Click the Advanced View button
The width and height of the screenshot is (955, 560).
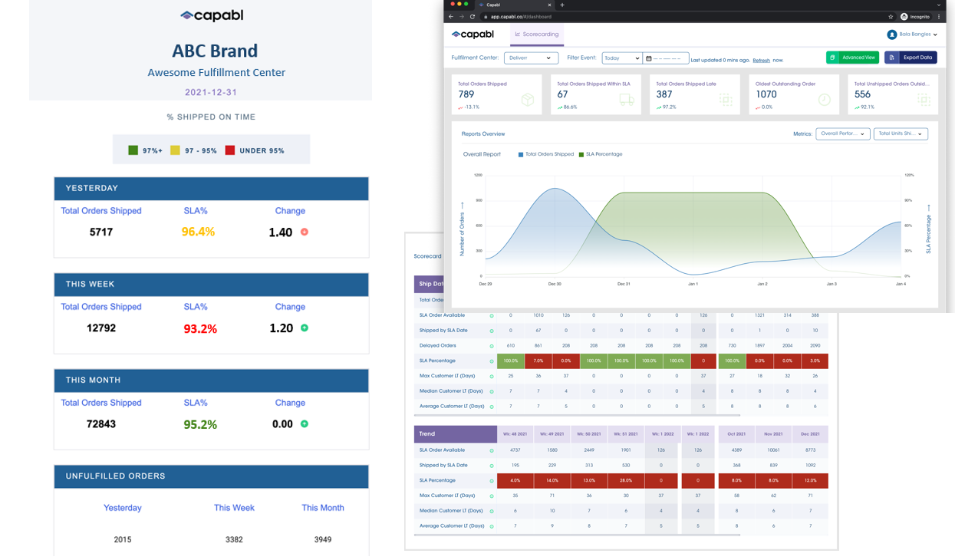[x=852, y=58]
